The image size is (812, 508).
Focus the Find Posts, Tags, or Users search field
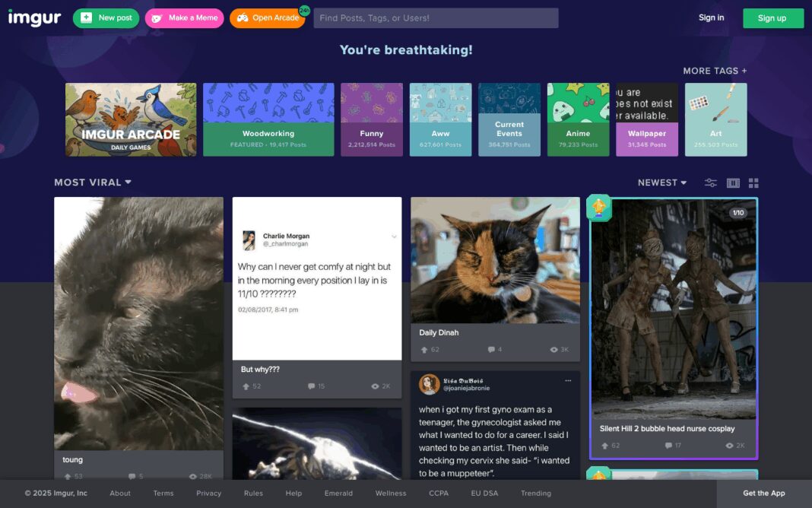(x=436, y=18)
